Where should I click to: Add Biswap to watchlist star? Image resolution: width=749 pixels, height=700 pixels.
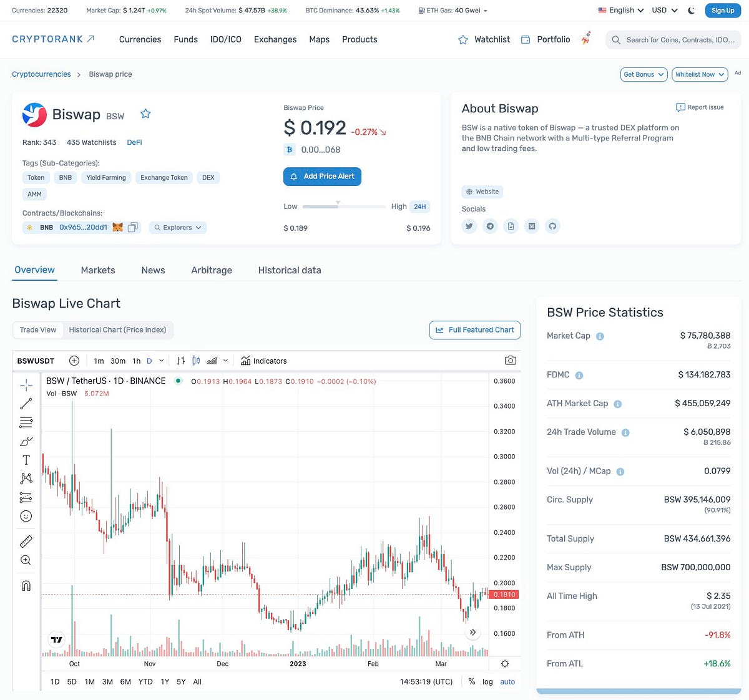click(x=145, y=114)
